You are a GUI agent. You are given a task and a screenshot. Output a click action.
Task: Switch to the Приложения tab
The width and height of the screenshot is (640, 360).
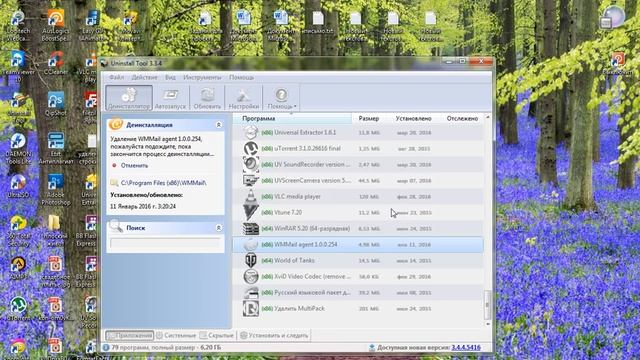tap(130, 336)
